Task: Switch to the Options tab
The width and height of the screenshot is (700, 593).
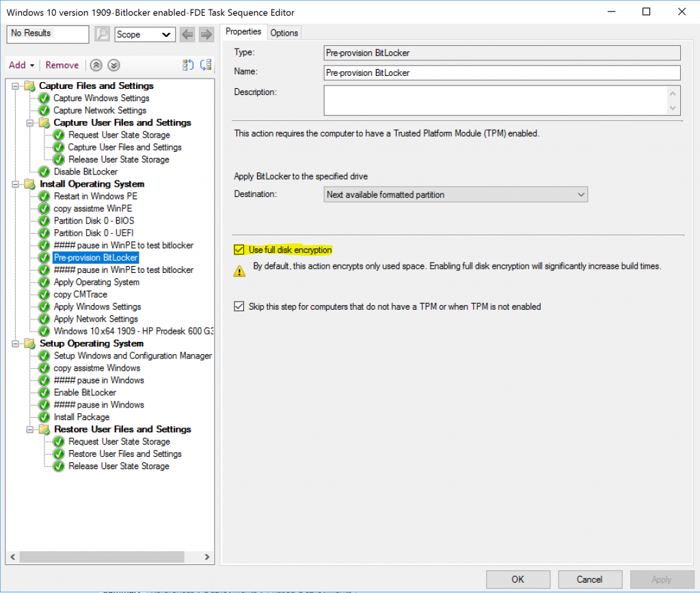Action: point(284,32)
